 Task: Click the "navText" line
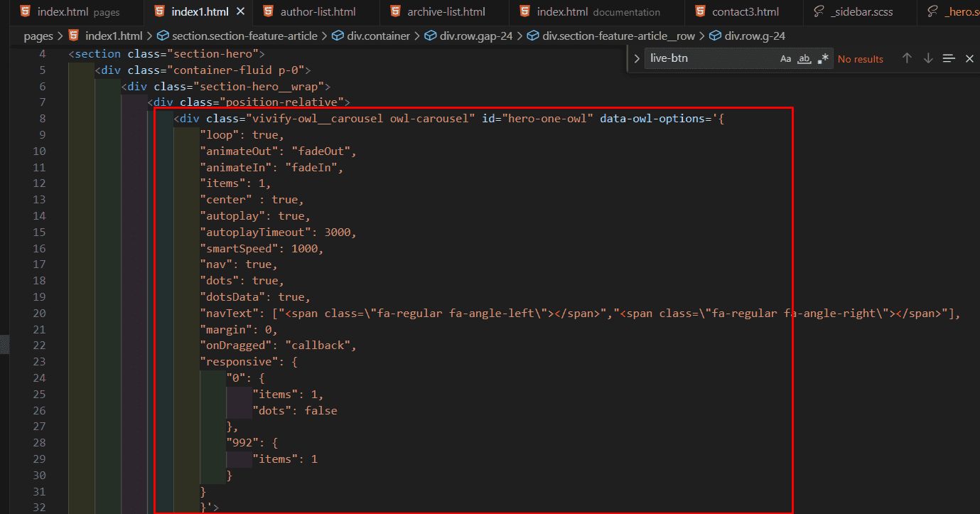(x=580, y=314)
